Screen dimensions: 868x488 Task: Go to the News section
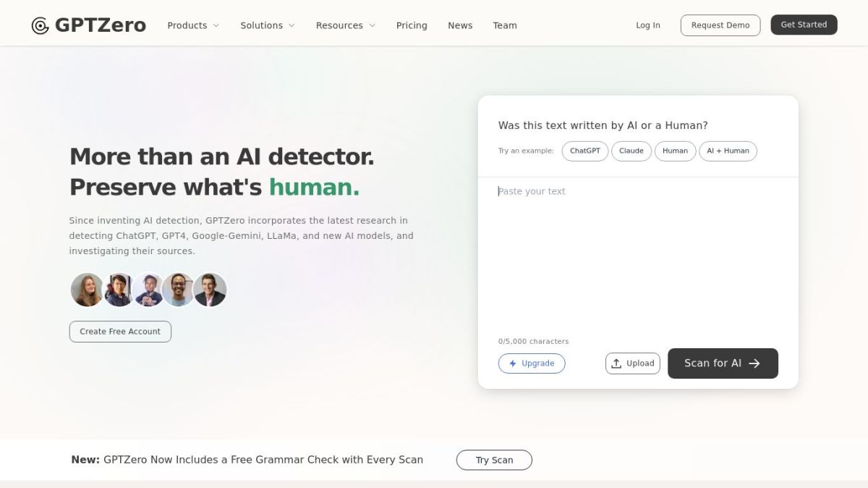pos(460,25)
